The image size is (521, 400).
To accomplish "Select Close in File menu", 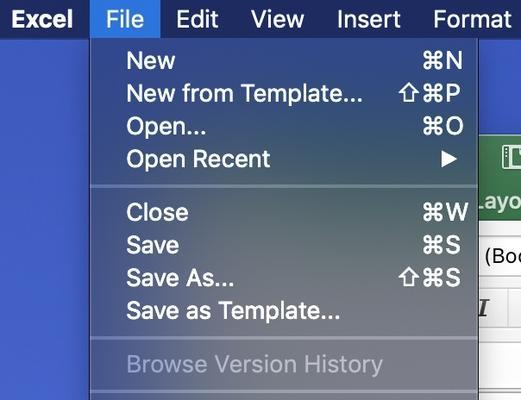I will (284, 212).
